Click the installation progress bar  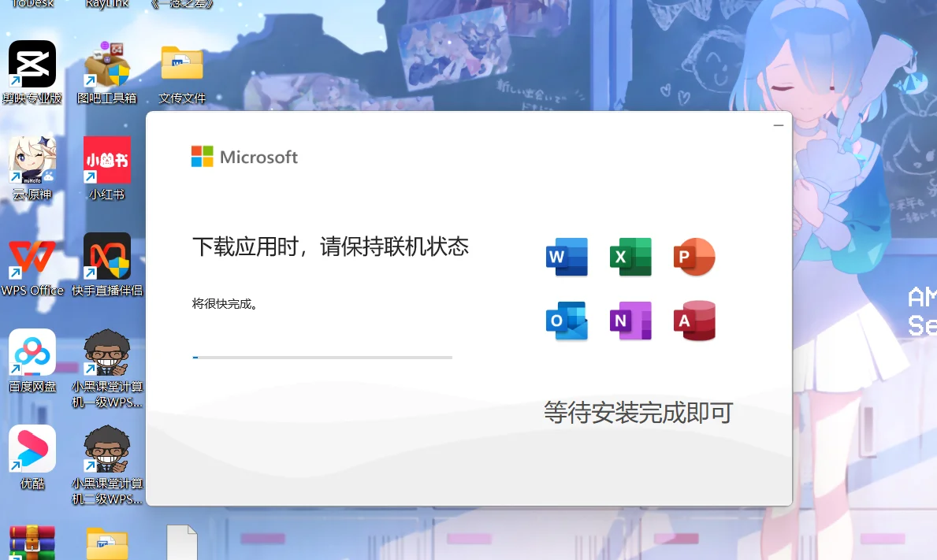click(322, 357)
